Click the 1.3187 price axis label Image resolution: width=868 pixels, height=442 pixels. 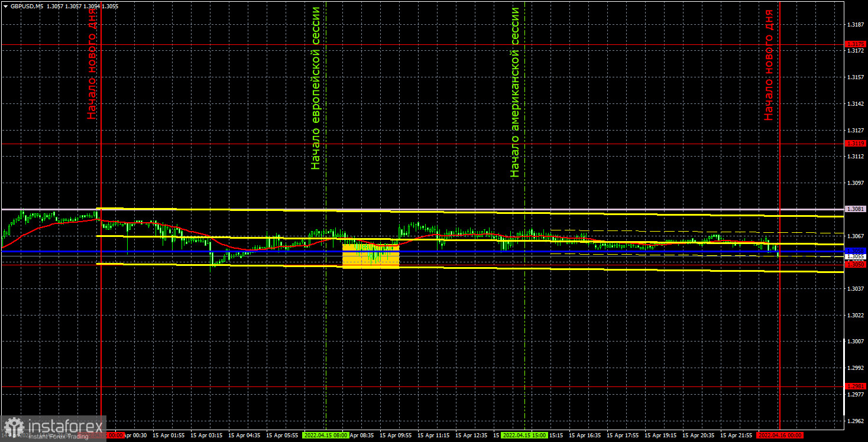(856, 25)
